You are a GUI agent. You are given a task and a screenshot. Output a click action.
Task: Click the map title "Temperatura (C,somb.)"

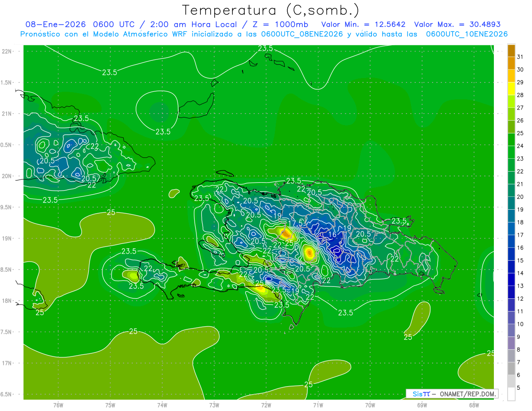tap(271, 10)
